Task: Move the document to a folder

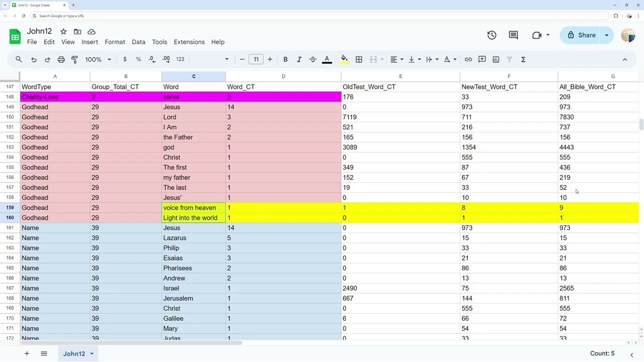Action: coord(77,31)
